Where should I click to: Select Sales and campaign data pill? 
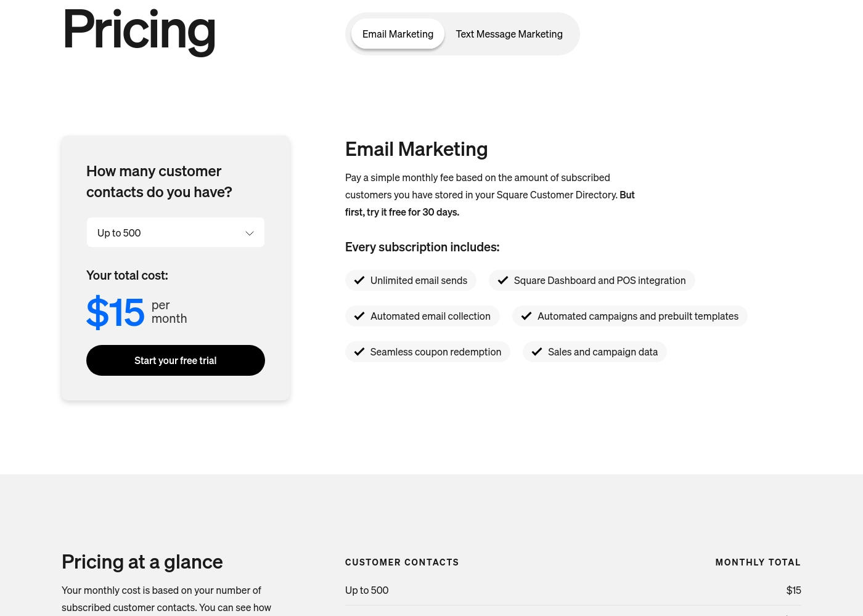click(x=595, y=352)
